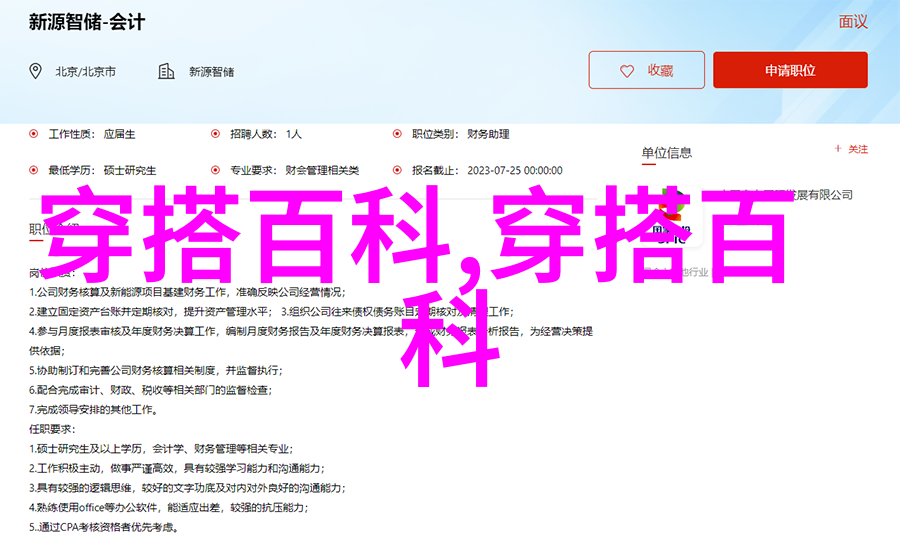Screen dimensions: 900x549
Task: Click the 面议 salary text
Action: point(853,22)
